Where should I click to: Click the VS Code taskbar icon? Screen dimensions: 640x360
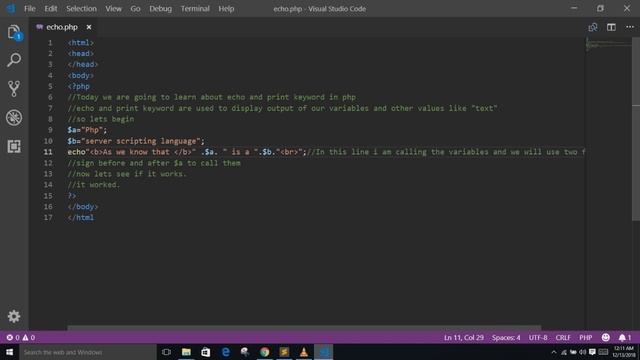pos(324,352)
